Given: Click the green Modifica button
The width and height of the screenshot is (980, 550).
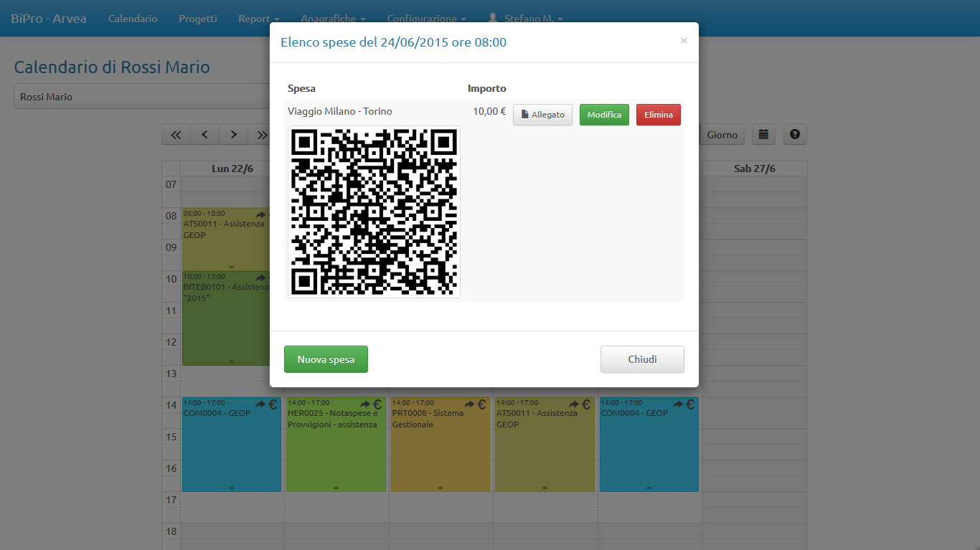Looking at the screenshot, I should (x=604, y=115).
